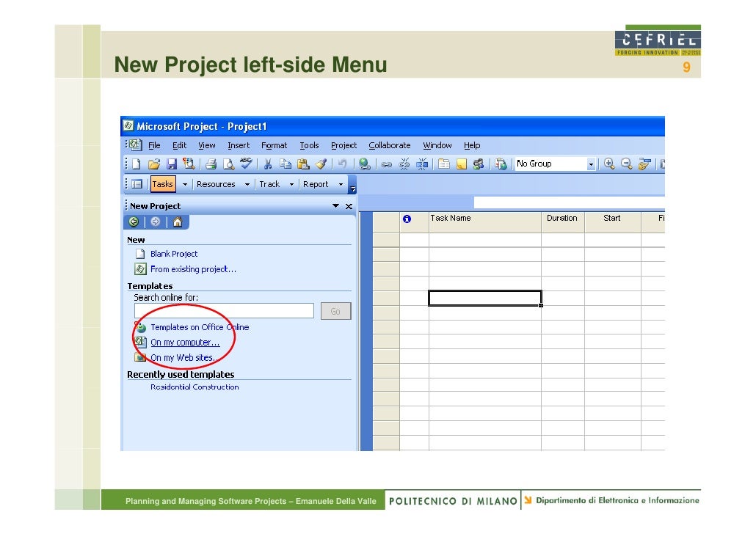Click the Publish All Information icon

(x=501, y=164)
